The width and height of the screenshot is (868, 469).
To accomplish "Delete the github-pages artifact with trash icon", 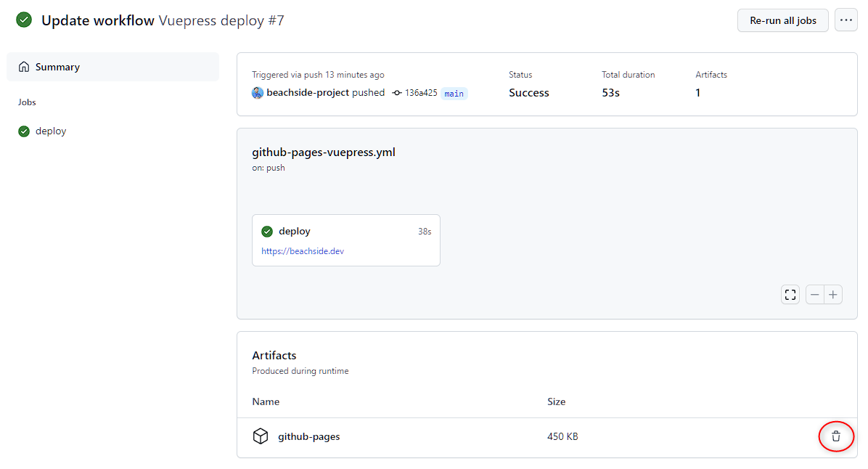I will tap(836, 436).
